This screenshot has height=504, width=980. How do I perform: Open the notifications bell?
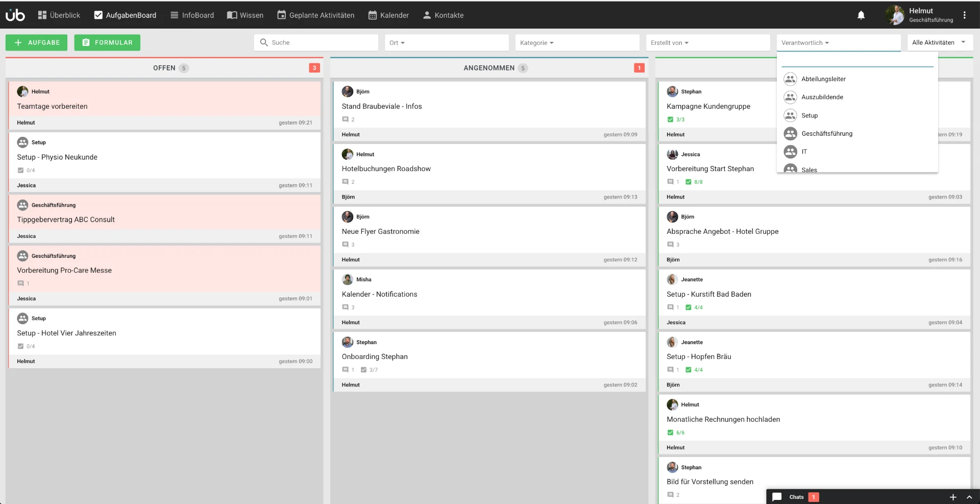click(x=861, y=15)
